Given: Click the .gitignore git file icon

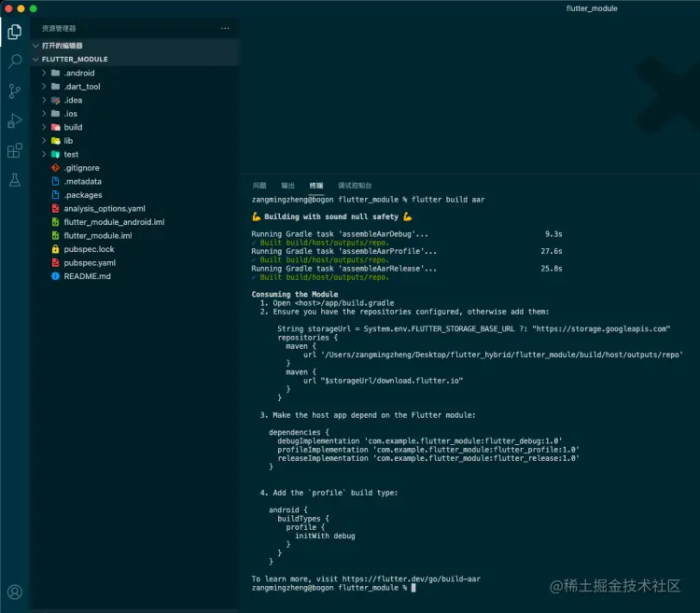Looking at the screenshot, I should (55, 168).
